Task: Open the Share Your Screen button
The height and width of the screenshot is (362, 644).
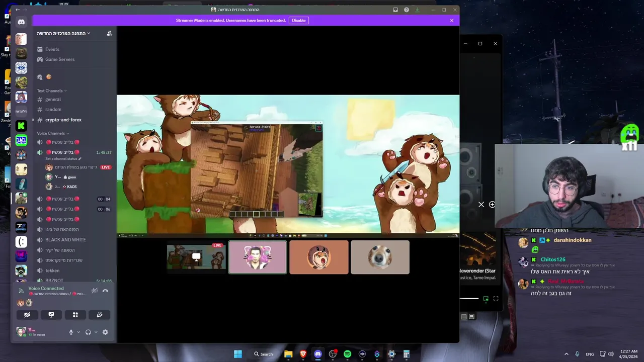Action: (51, 315)
